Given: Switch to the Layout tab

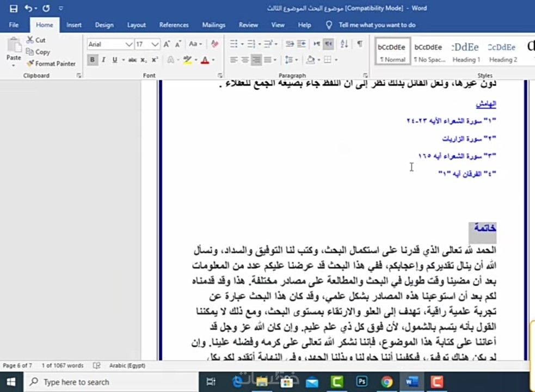Looking at the screenshot, I should pos(137,25).
